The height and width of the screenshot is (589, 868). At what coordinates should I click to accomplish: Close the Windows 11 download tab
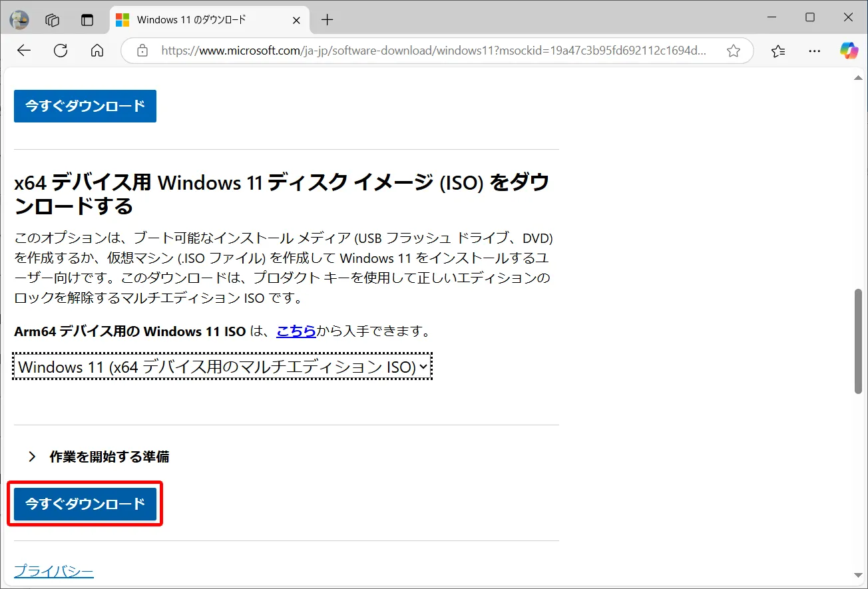click(296, 20)
